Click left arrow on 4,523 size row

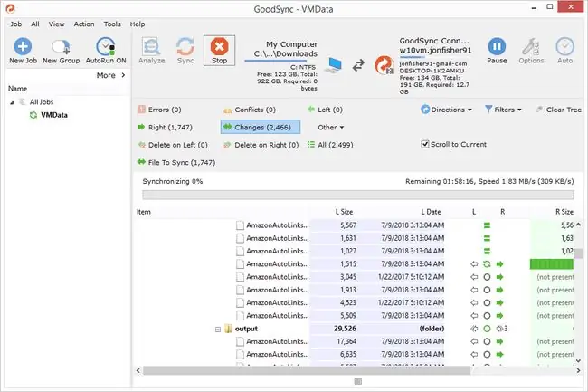tap(474, 302)
